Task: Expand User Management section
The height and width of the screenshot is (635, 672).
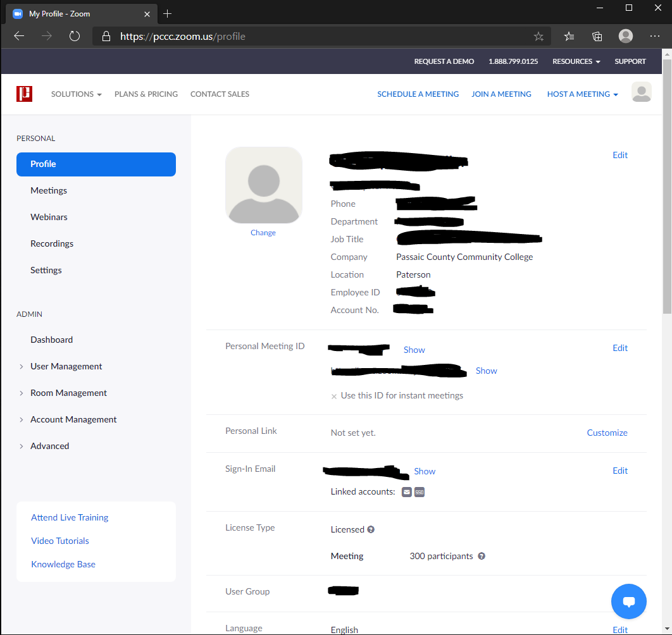Action: click(66, 366)
